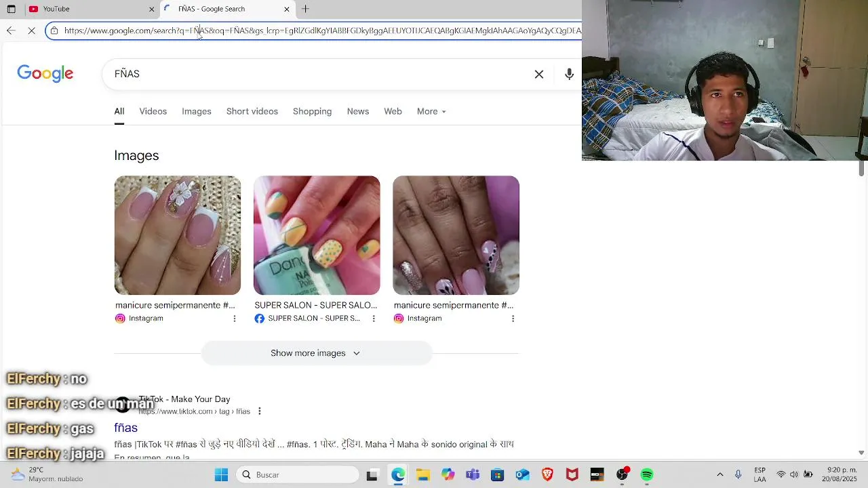Screen dimensions: 868x488
Task: Clear the search query with X
Action: click(x=539, y=74)
